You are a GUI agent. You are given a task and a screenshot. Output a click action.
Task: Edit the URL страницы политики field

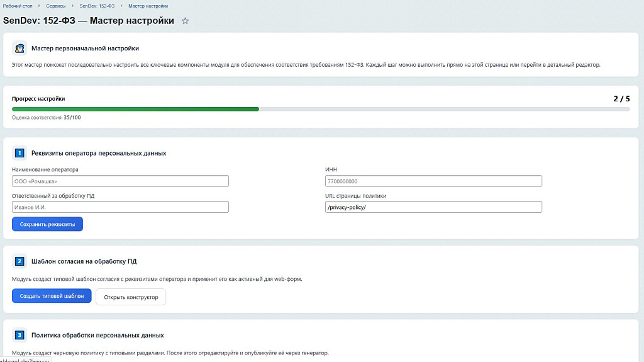[433, 207]
